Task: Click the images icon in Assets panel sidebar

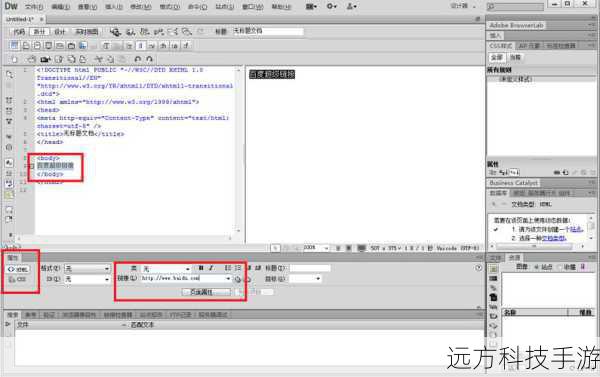Action: 493,269
